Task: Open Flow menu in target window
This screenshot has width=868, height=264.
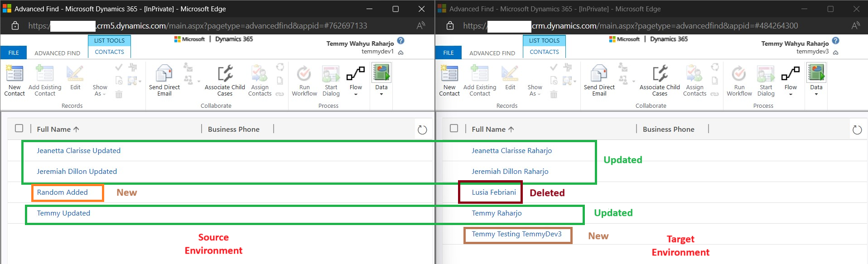Action: point(791,81)
